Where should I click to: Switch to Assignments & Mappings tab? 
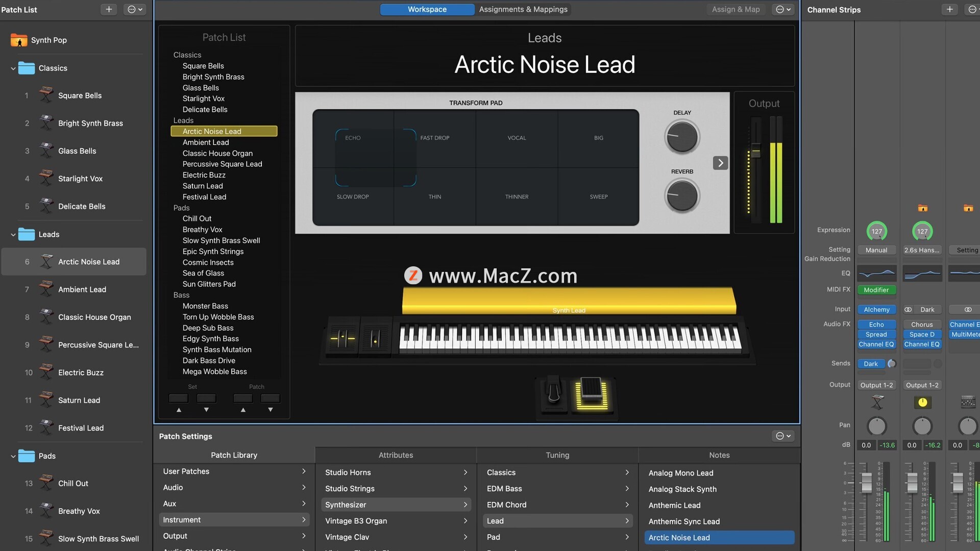coord(523,9)
